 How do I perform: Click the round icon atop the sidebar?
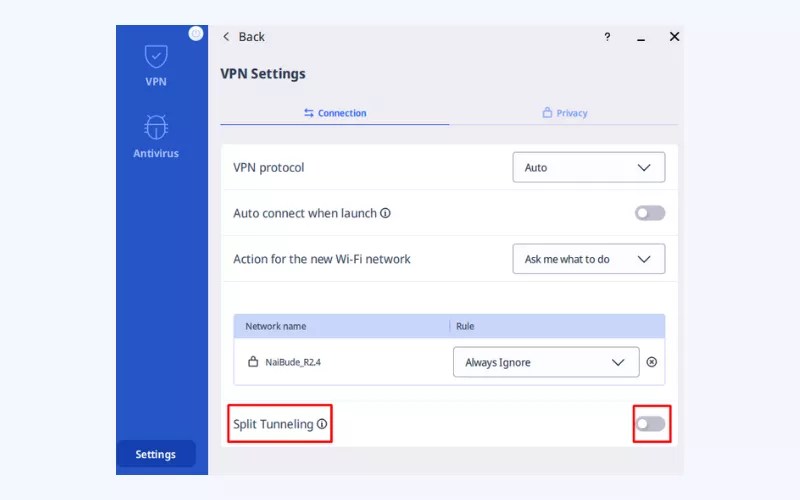(195, 34)
